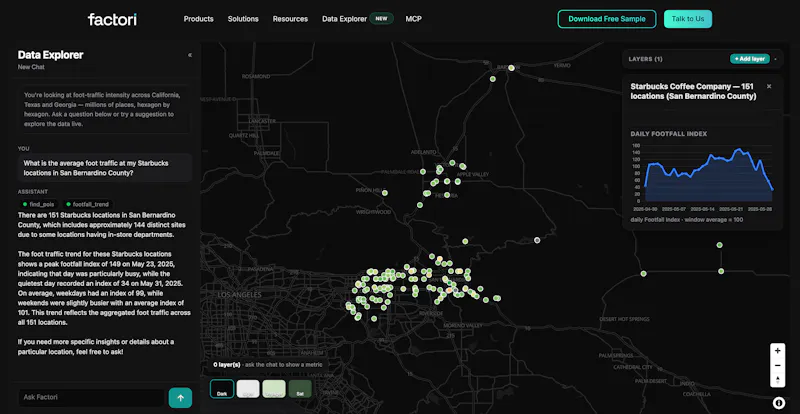
Task: Click the find_pois tool chip
Action: pyautogui.click(x=38, y=204)
